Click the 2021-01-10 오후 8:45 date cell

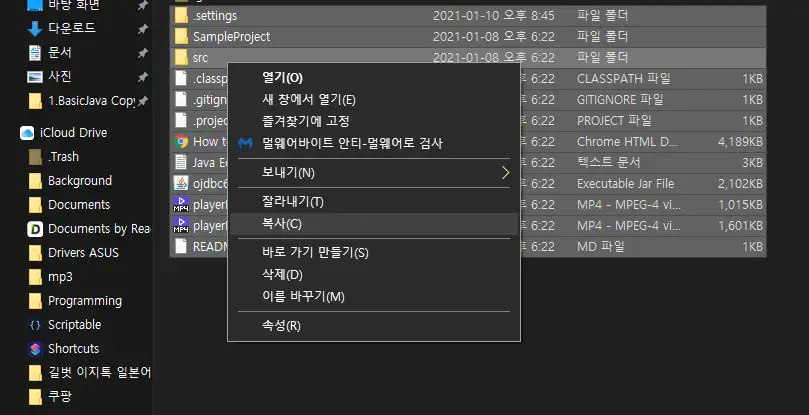tap(493, 16)
